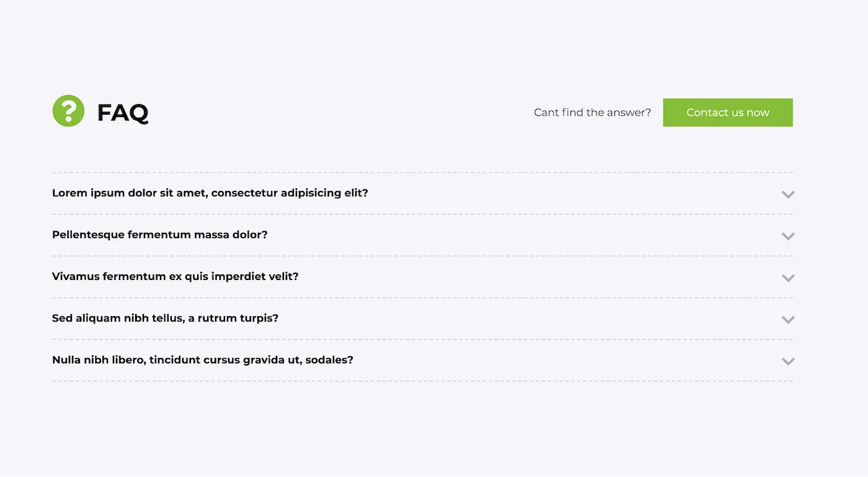
Task: Open the "Pellentesque fermentum massa dolor?" question text
Action: point(160,235)
